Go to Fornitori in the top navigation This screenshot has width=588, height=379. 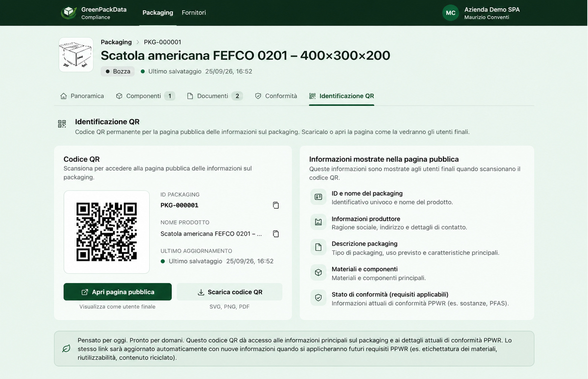[x=194, y=12]
